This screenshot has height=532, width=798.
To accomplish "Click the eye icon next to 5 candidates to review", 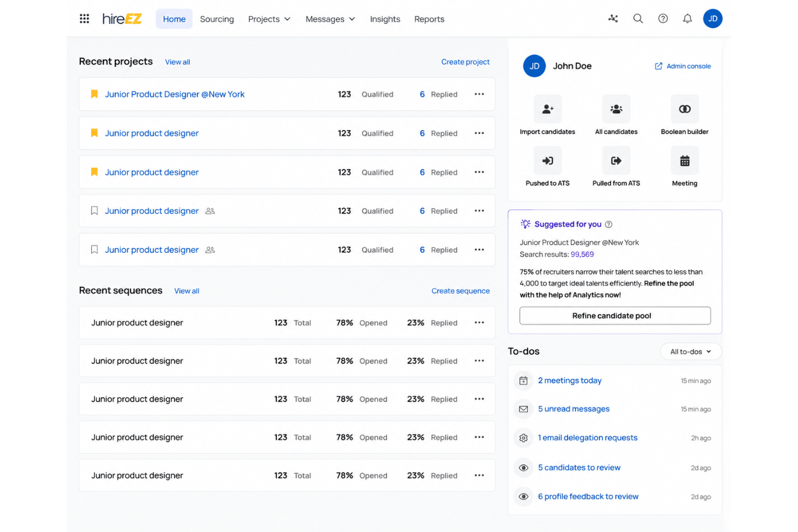I will [x=524, y=468].
